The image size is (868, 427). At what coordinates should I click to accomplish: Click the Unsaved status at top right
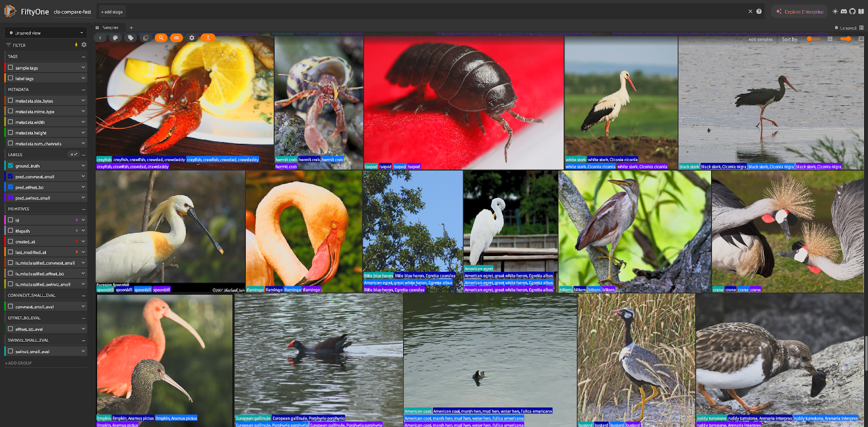click(x=846, y=28)
